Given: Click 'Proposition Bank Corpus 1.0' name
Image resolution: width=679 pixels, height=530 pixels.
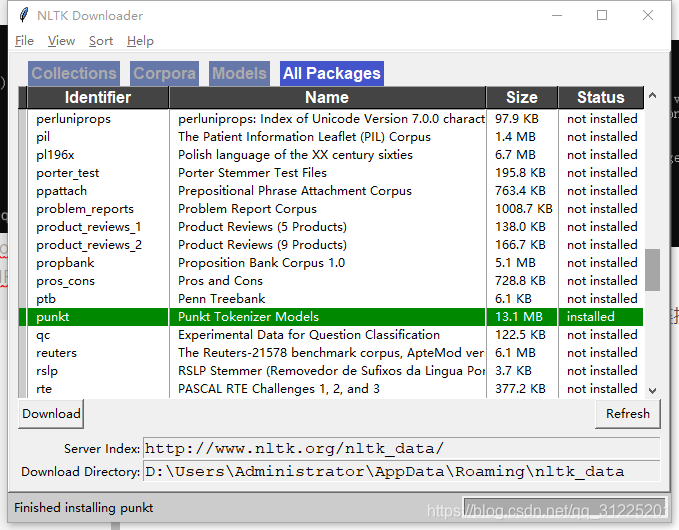Looking at the screenshot, I should point(261,263).
